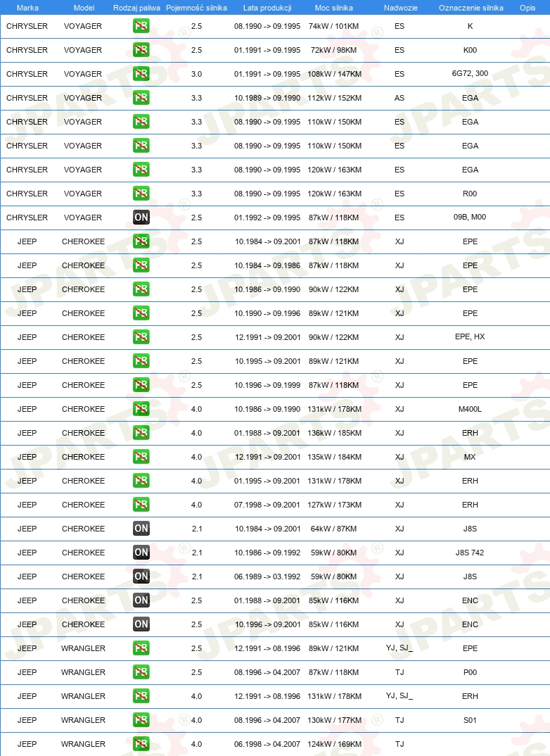550x756 pixels.
Task: Click the engine code '6G72, 300'
Action: coord(470,73)
